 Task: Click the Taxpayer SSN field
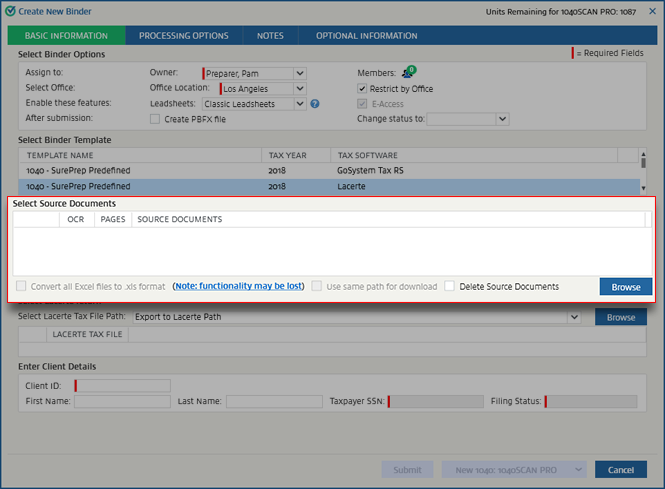click(436, 401)
